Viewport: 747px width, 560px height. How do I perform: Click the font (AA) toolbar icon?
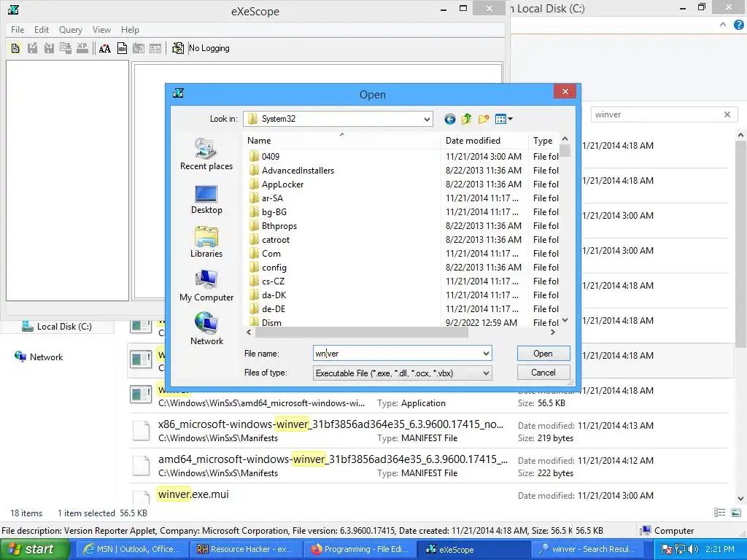coord(105,48)
